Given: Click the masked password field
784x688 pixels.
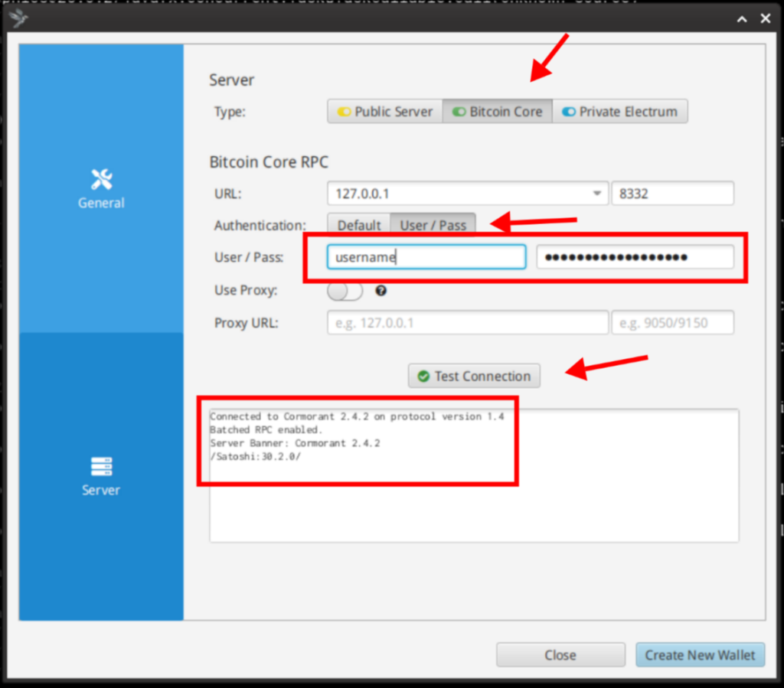Looking at the screenshot, I should coord(635,257).
